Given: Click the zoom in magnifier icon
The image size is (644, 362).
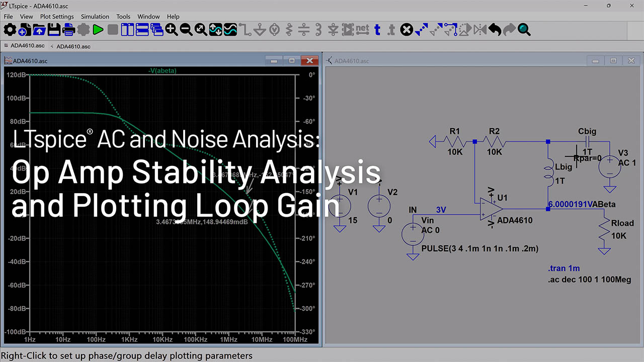Looking at the screenshot, I should pos(172,30).
